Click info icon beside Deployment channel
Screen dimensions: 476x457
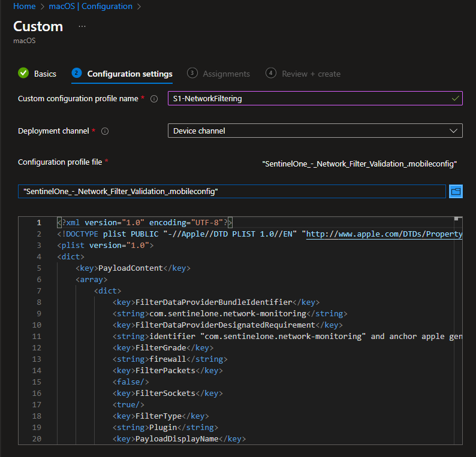106,131
